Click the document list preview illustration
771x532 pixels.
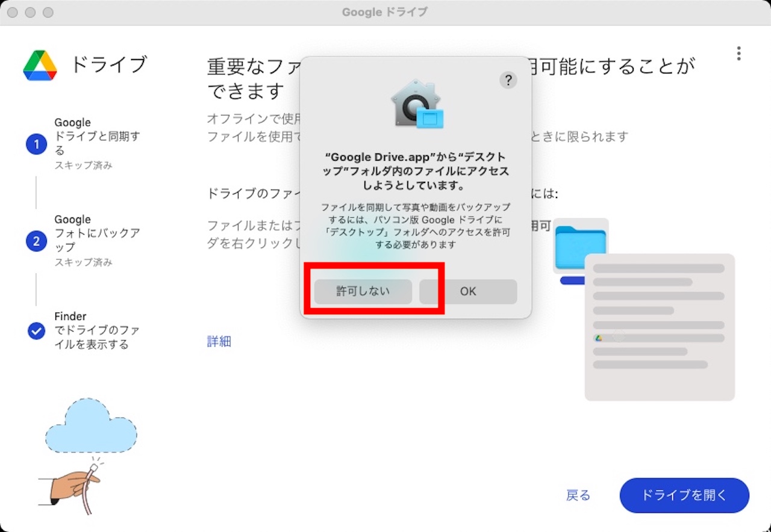tap(660, 327)
